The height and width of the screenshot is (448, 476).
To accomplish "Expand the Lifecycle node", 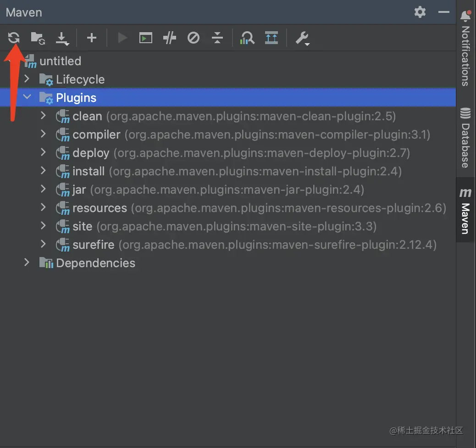I will (x=27, y=78).
